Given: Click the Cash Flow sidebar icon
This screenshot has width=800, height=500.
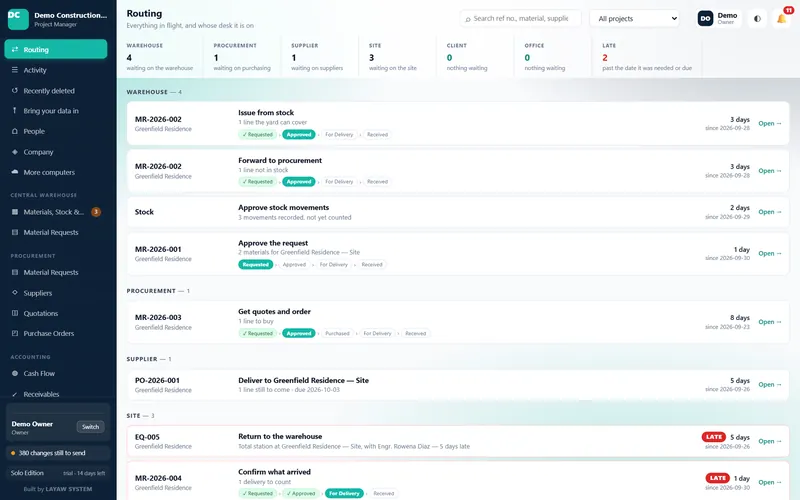Looking at the screenshot, I should pos(15,373).
